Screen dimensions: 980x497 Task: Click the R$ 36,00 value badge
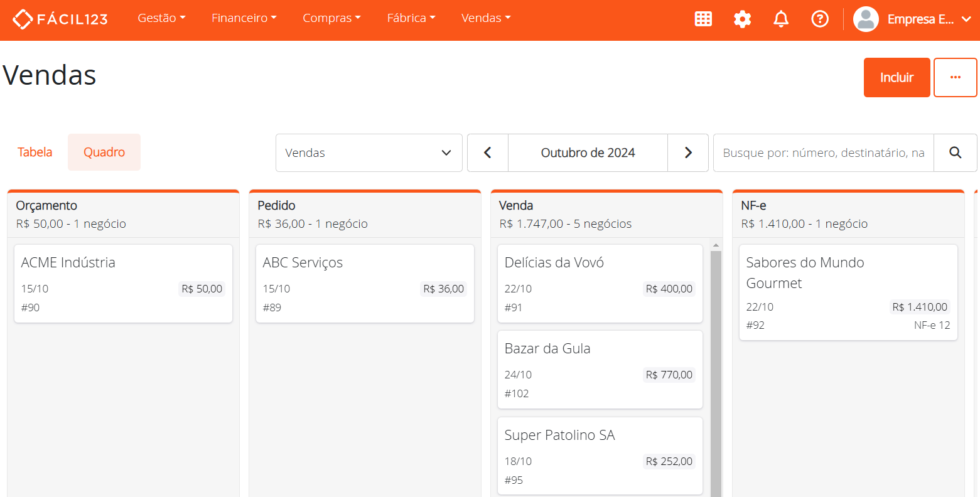point(444,289)
